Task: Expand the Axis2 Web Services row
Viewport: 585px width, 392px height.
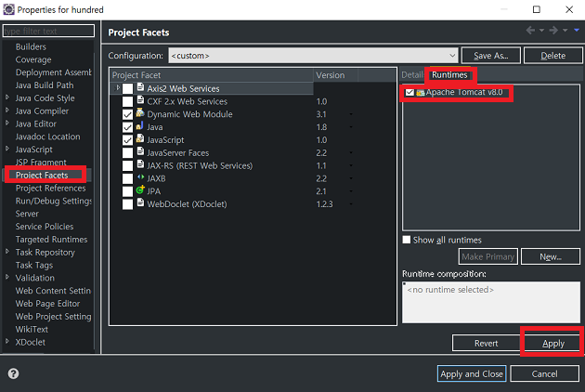Action: pyautogui.click(x=118, y=87)
